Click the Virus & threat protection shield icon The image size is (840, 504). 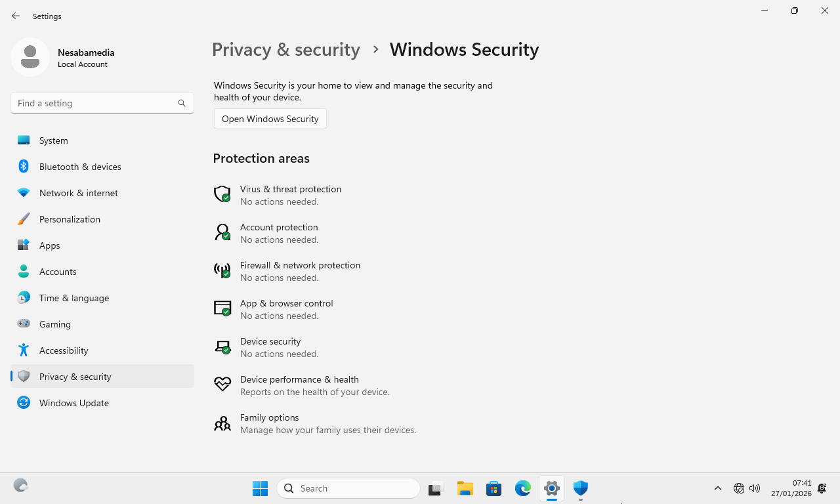222,194
